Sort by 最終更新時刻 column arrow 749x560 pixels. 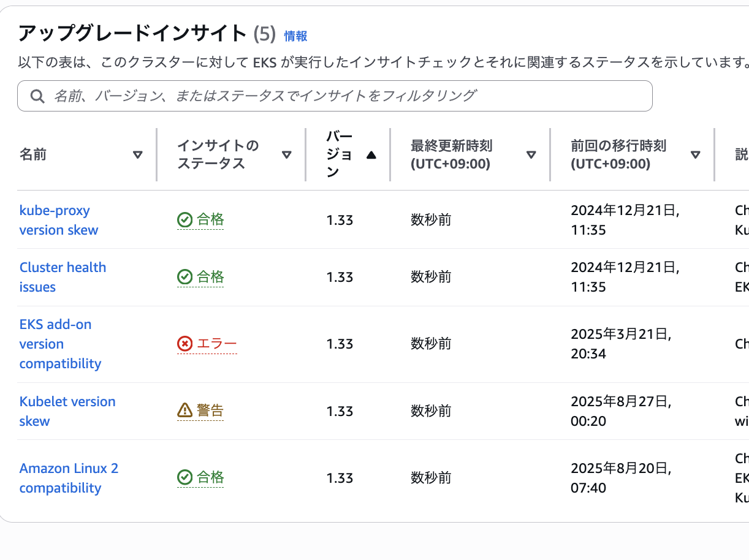[531, 155]
